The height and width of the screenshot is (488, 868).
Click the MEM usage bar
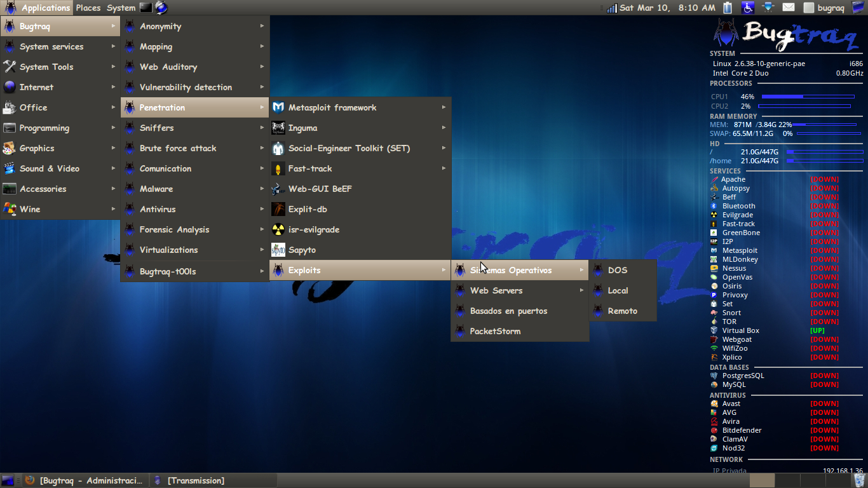(824, 125)
